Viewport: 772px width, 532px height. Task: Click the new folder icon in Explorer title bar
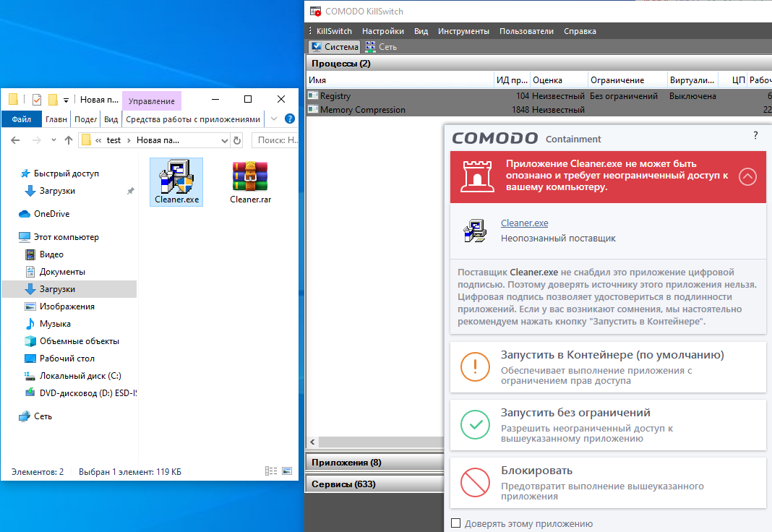pyautogui.click(x=53, y=100)
